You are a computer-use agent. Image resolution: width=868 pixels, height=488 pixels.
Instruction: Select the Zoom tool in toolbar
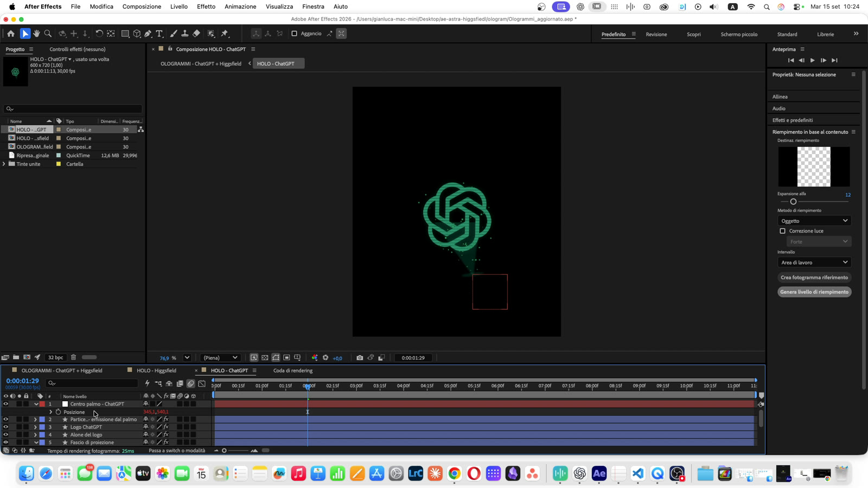pyautogui.click(x=48, y=34)
